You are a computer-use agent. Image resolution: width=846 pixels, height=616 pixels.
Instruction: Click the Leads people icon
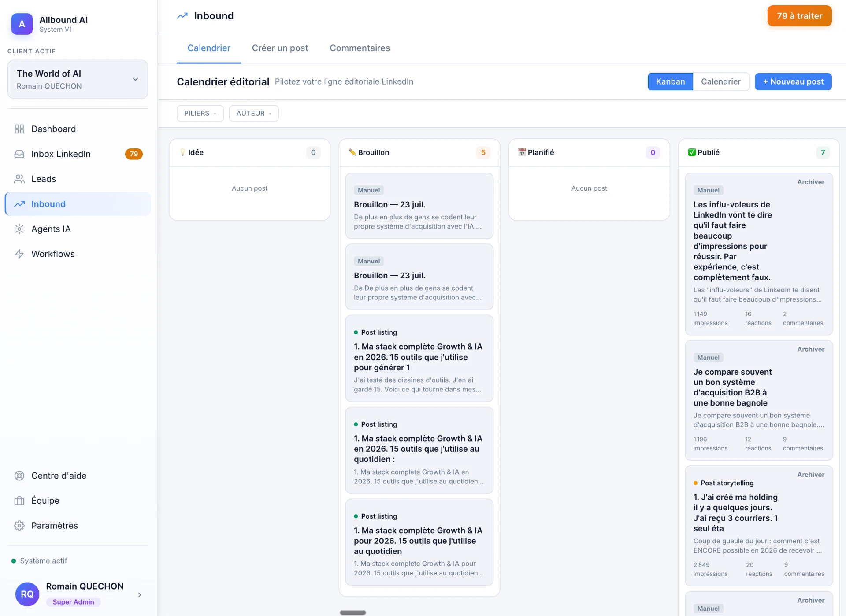coord(19,179)
